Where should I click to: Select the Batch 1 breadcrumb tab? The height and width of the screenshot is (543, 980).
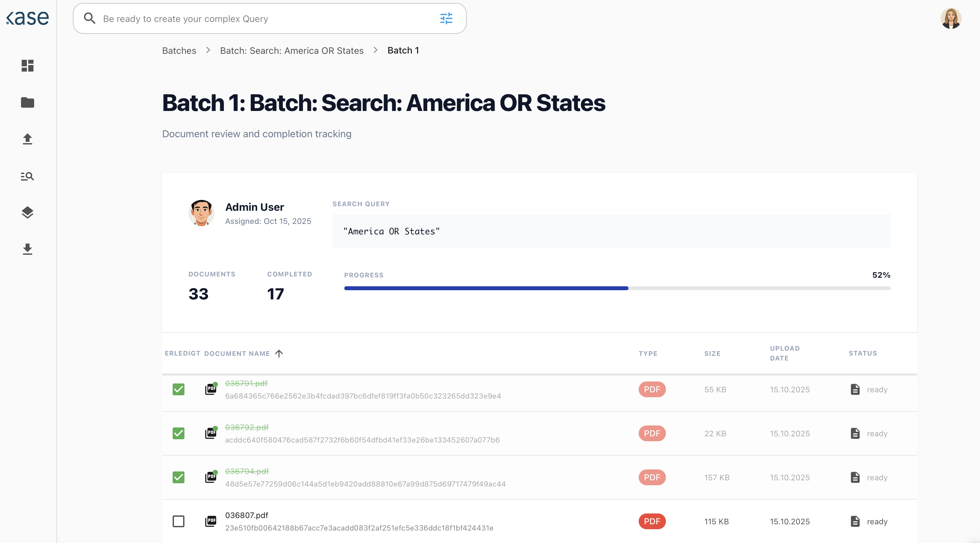point(403,50)
